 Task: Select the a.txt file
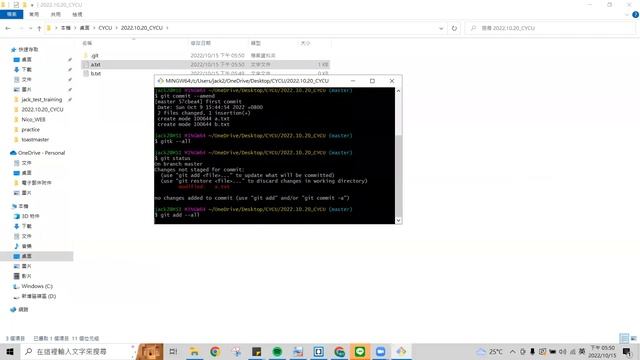click(x=96, y=64)
